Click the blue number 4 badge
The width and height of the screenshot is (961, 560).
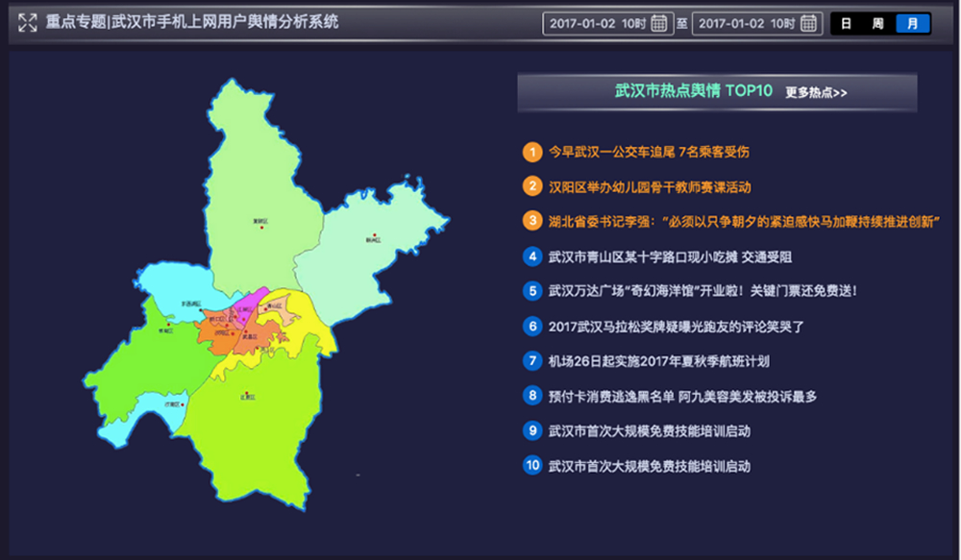[531, 256]
